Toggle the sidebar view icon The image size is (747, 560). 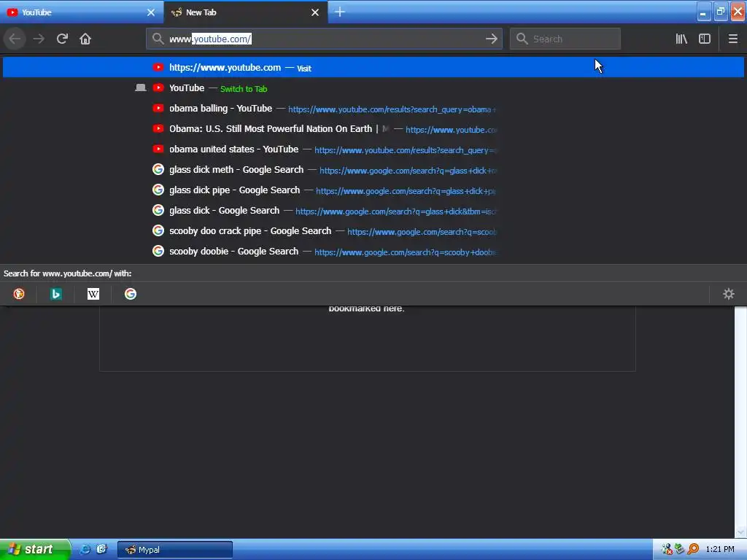click(705, 39)
